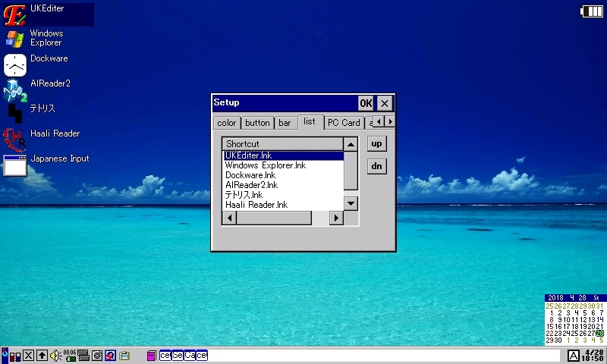Open the bar tab in Setup
Image resolution: width=607 pixels, height=364 pixels.
click(x=285, y=123)
